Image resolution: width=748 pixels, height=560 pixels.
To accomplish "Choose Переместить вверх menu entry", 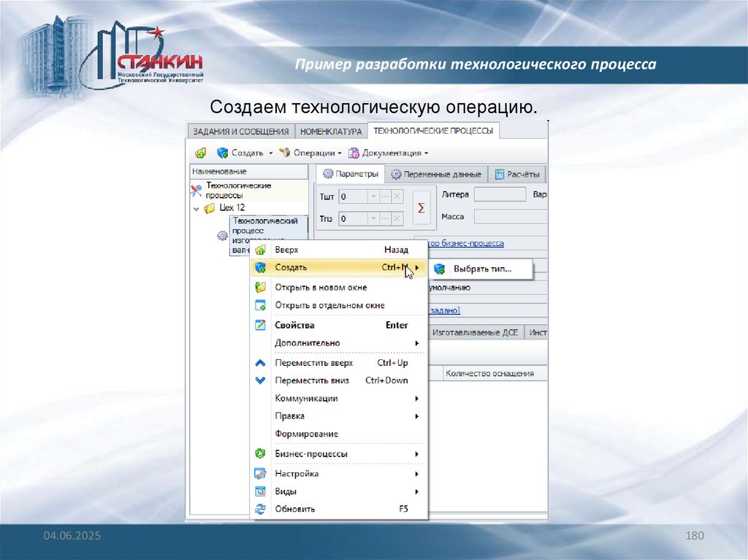I will 338,363.
